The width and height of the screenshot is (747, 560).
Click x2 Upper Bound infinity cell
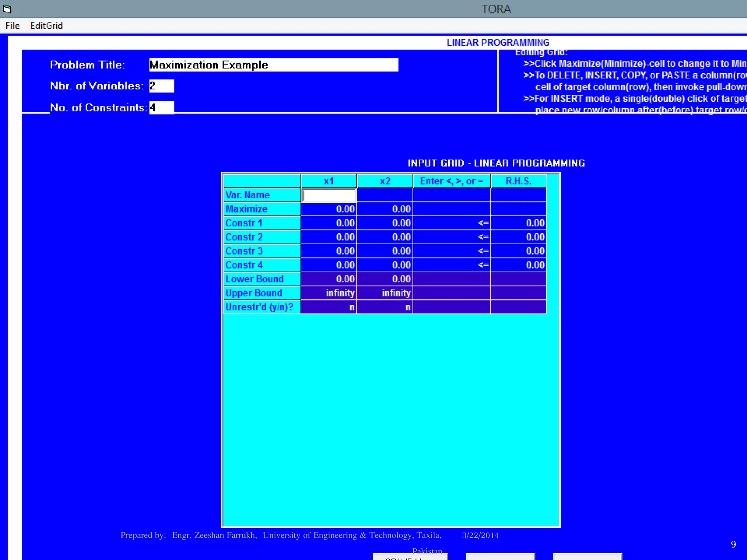tap(385, 293)
